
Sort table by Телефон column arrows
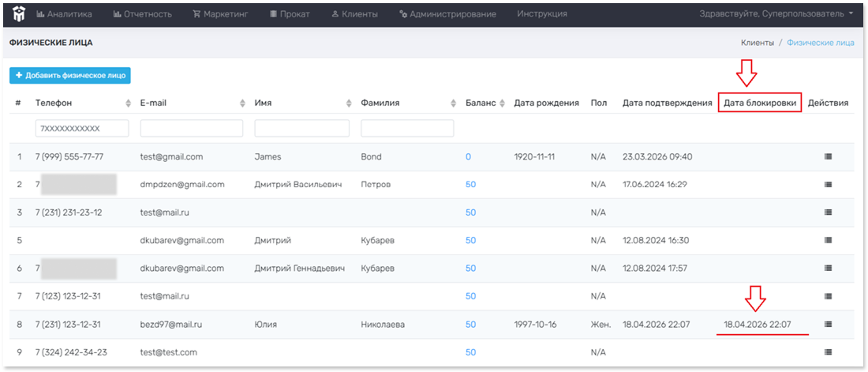pyautogui.click(x=129, y=103)
